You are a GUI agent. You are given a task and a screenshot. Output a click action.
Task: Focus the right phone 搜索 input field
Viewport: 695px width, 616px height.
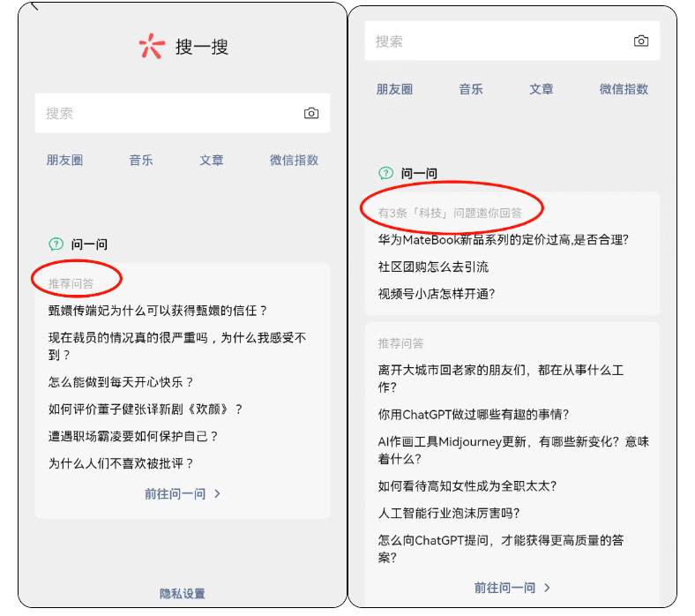point(512,41)
